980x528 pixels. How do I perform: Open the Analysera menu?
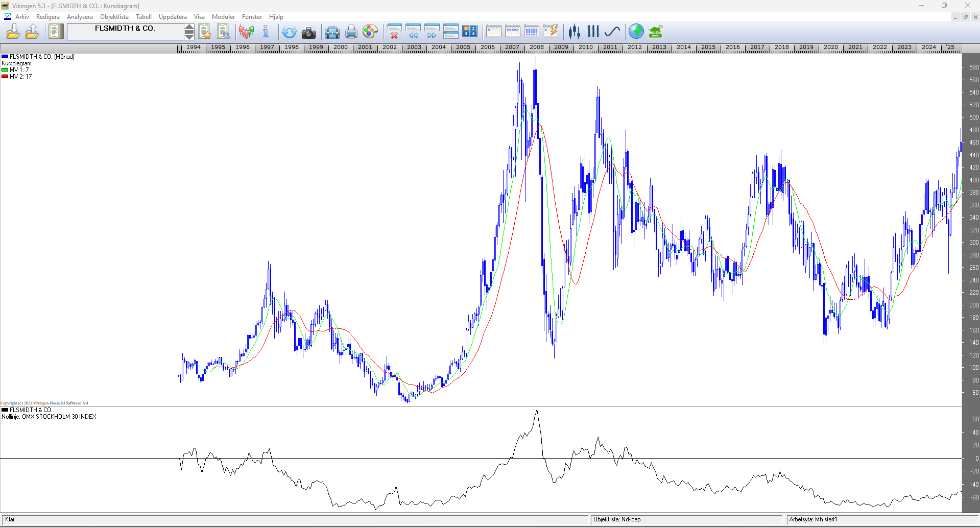tap(80, 17)
